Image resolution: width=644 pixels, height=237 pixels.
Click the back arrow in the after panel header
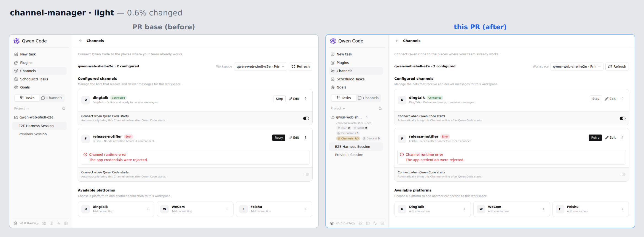click(x=397, y=41)
